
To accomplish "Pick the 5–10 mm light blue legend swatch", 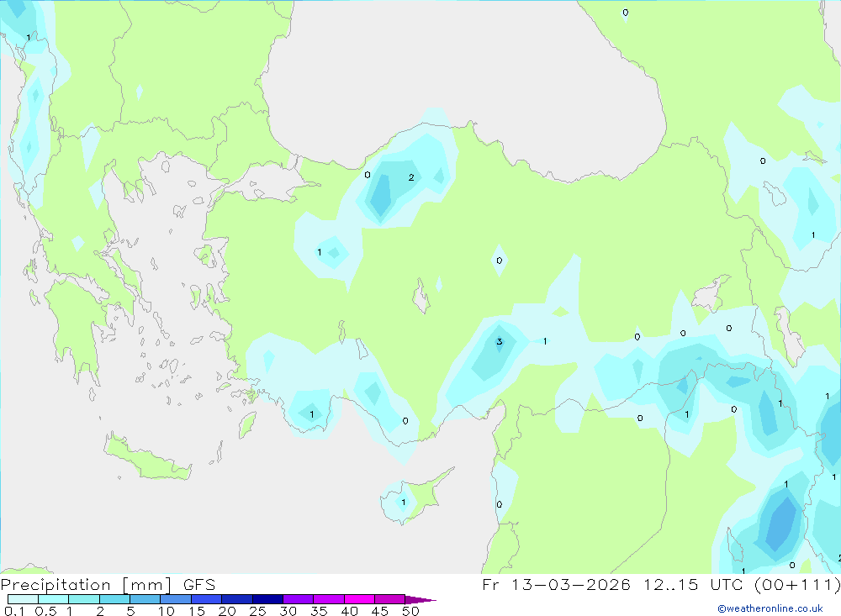I will coord(145,599).
